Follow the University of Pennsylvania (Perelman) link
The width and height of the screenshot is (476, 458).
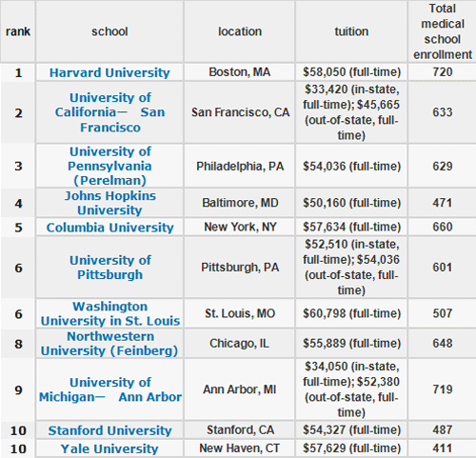coord(109,166)
